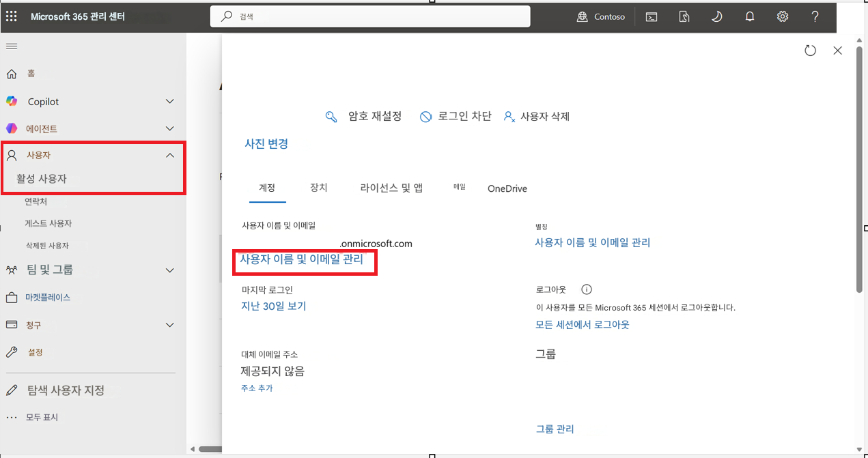Click the 사진 변경 link
The width and height of the screenshot is (868, 458).
(x=266, y=143)
